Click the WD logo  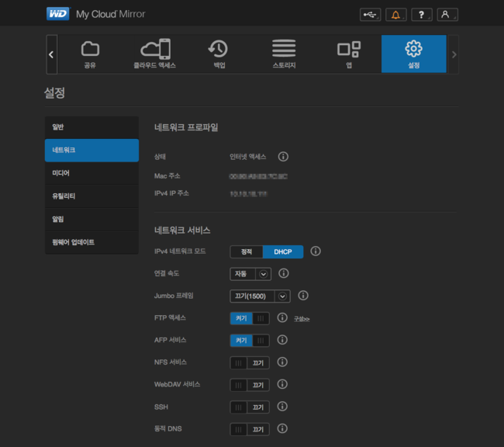(x=58, y=14)
